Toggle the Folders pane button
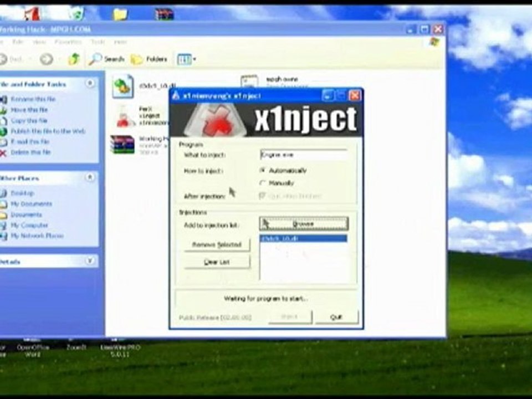Image resolution: width=532 pixels, height=399 pixels. point(149,59)
